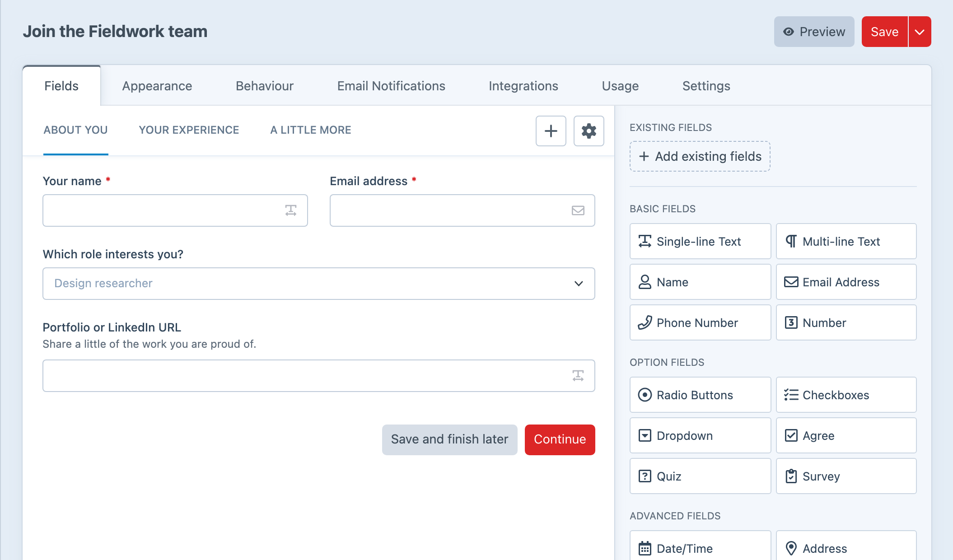Add an Address field
Viewport: 953px width, 560px height.
pyautogui.click(x=846, y=546)
